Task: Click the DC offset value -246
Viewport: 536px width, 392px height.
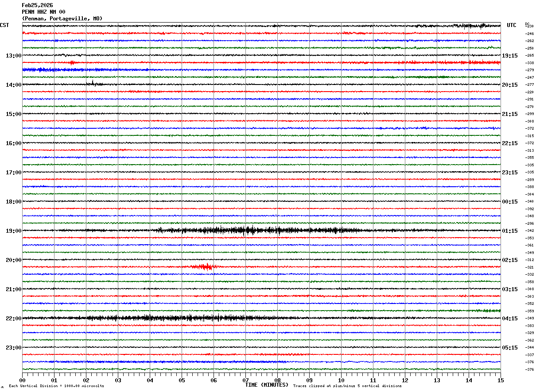Action: (x=529, y=34)
